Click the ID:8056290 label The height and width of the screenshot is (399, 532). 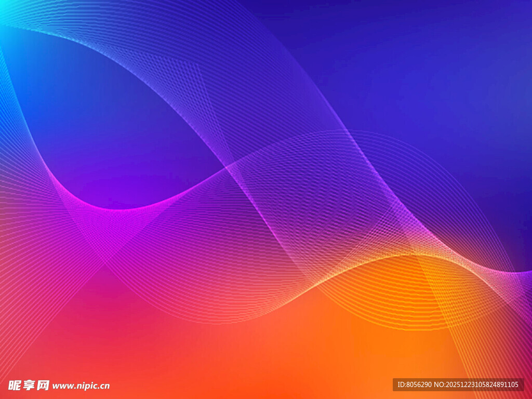point(414,384)
